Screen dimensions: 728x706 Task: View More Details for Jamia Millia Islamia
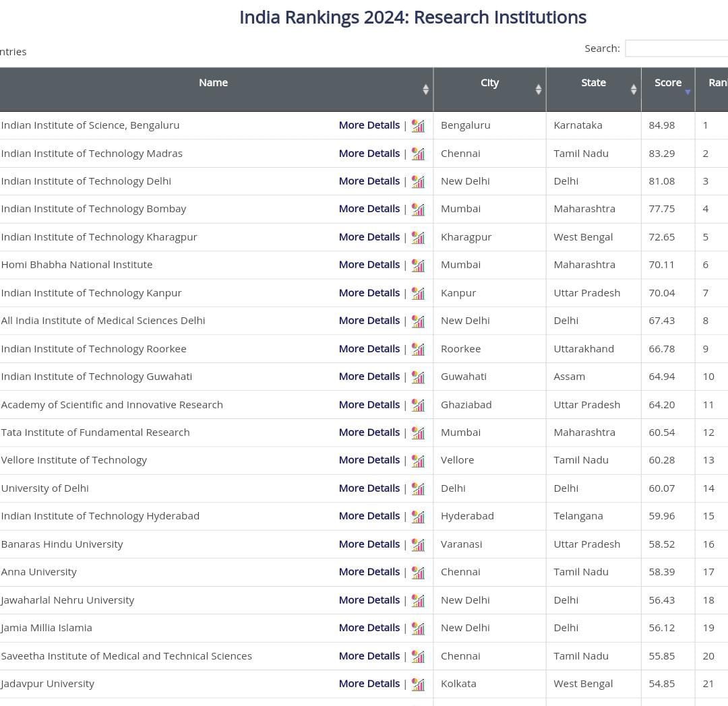tap(369, 628)
